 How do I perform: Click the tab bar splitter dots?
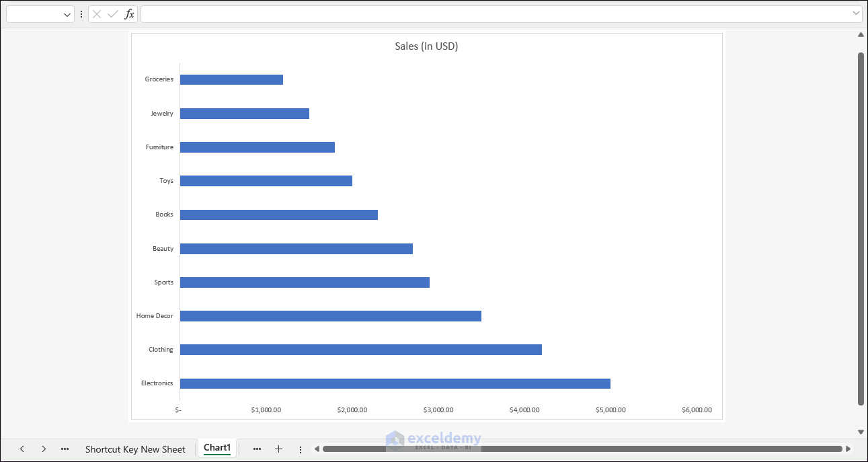click(301, 449)
